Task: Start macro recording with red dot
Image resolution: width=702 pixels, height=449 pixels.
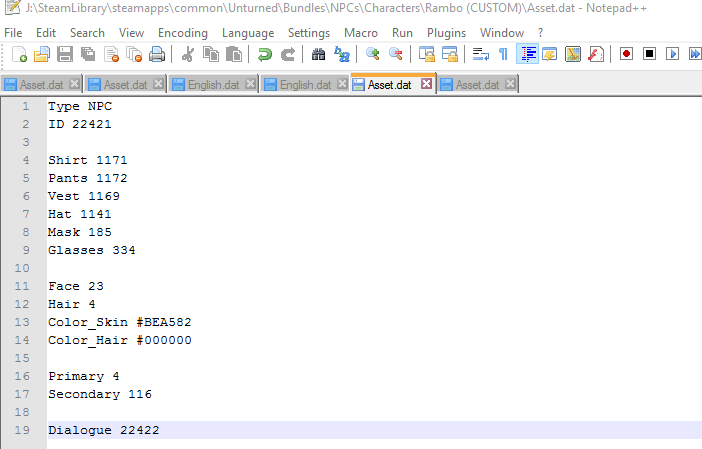Action: (626, 54)
